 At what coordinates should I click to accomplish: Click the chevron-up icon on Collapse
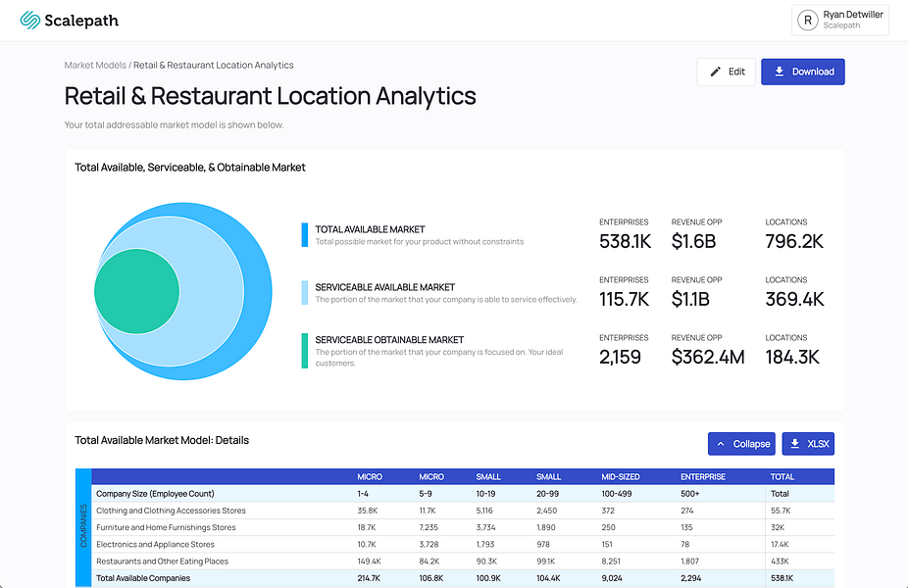point(721,444)
